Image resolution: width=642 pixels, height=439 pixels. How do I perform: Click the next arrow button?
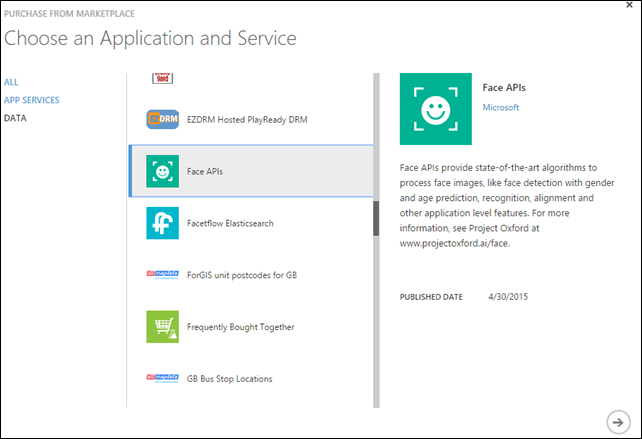[617, 419]
